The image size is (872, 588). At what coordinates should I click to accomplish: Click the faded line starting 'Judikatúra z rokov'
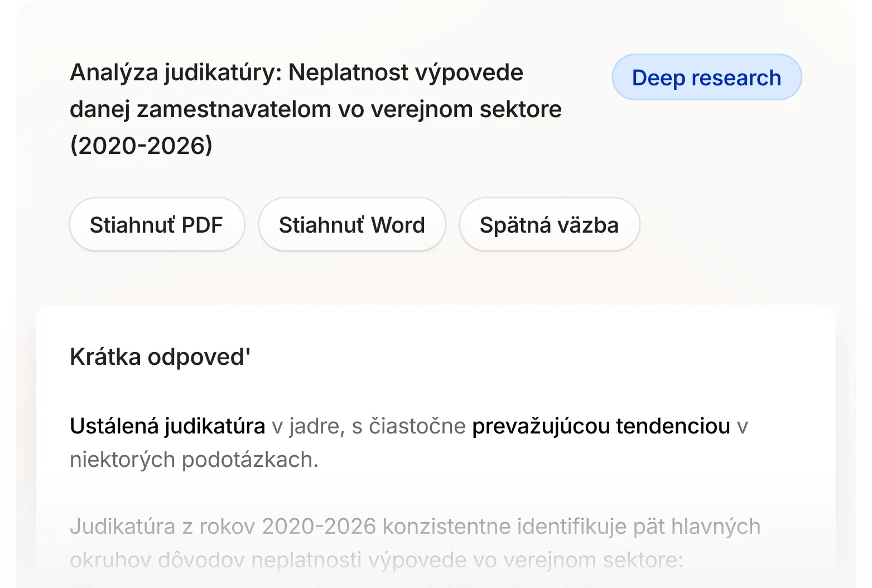pos(415,526)
